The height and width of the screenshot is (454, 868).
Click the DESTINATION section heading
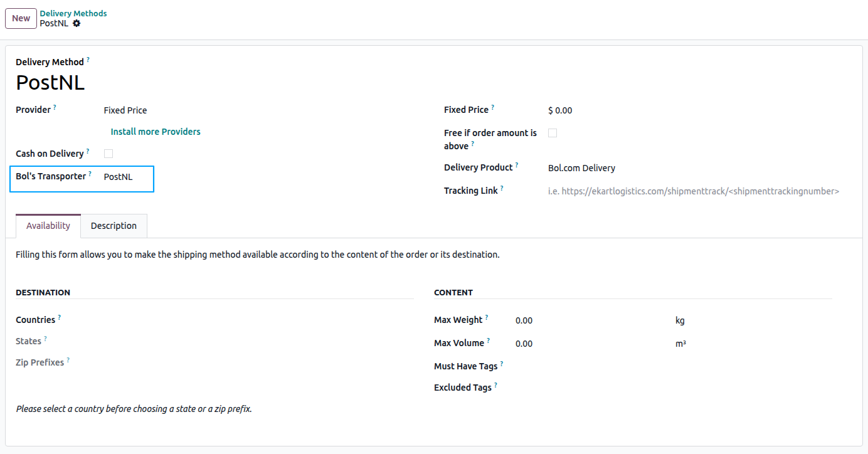click(43, 292)
